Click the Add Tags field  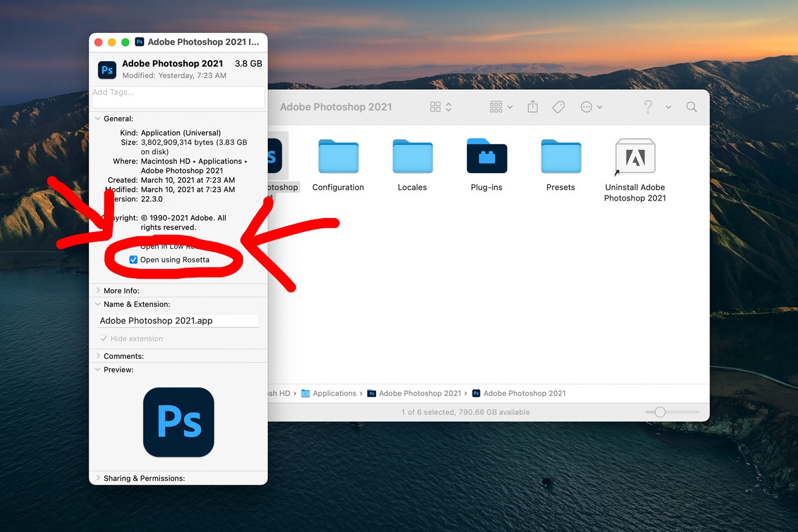tap(179, 97)
